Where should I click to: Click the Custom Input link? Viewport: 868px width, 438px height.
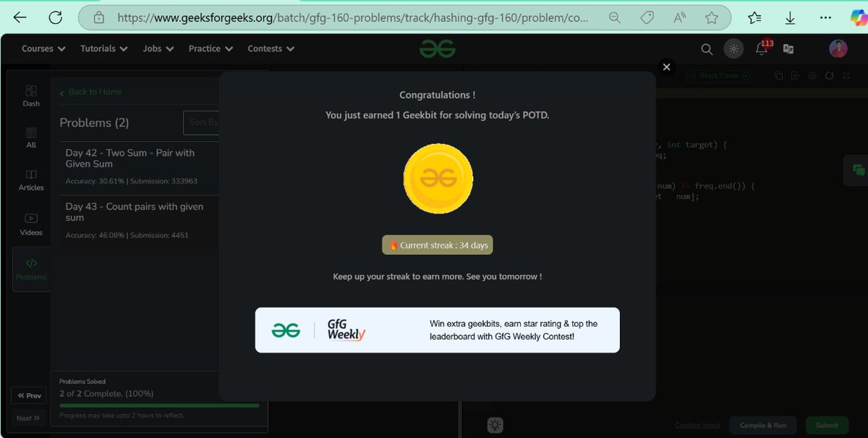coord(699,425)
